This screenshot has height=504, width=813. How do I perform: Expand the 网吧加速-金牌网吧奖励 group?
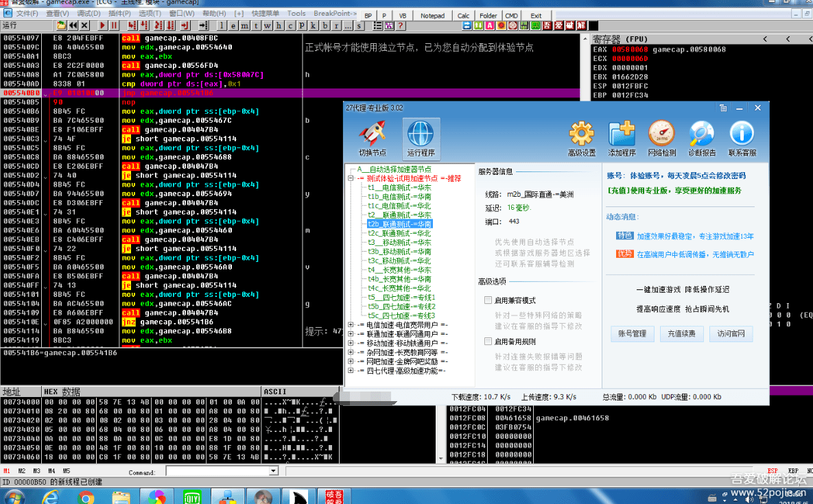coord(351,361)
